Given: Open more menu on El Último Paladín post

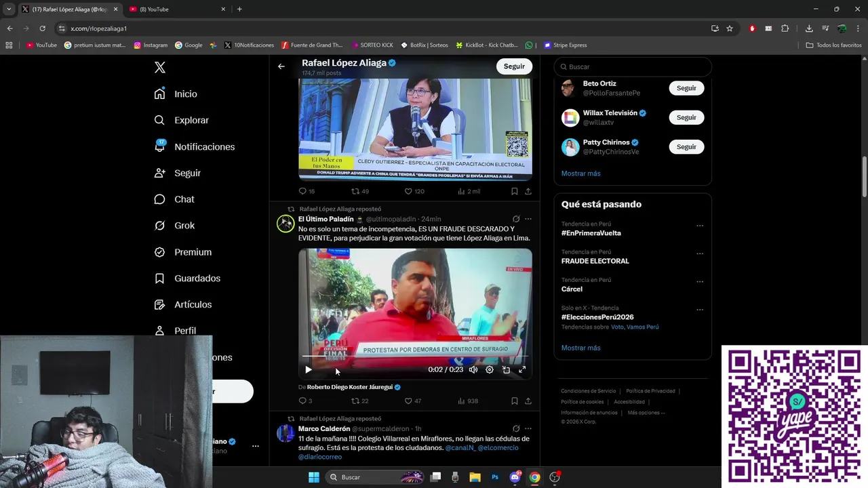Looking at the screenshot, I should pyautogui.click(x=528, y=219).
